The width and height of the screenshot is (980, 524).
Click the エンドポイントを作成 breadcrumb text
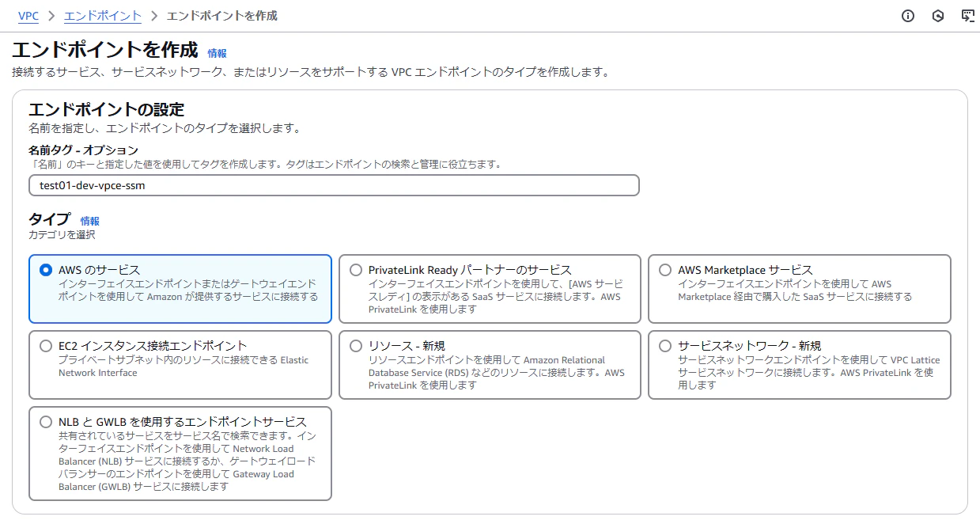[222, 16]
